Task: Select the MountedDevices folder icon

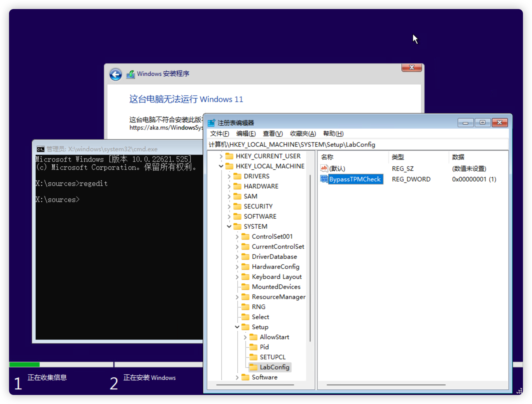Action: (x=245, y=287)
